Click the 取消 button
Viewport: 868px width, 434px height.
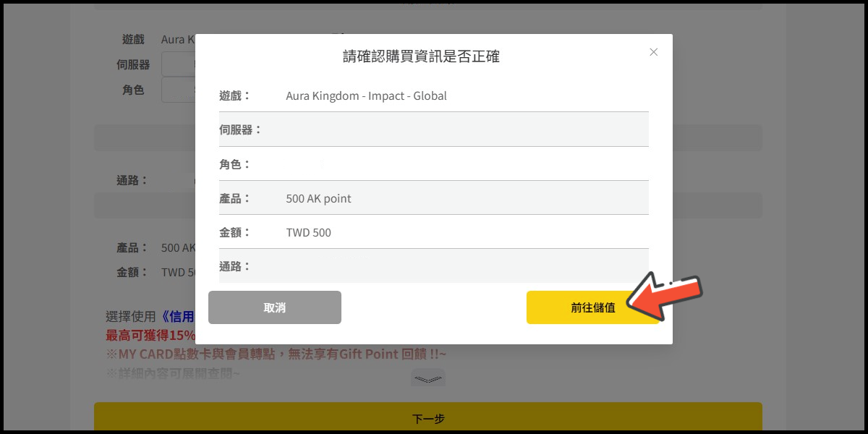pyautogui.click(x=275, y=307)
